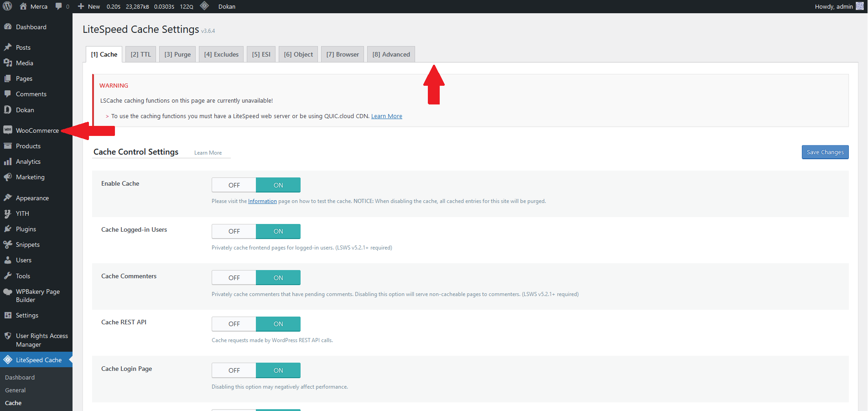868x411 pixels.
Task: Open the [4] Excludes tab
Action: point(221,54)
